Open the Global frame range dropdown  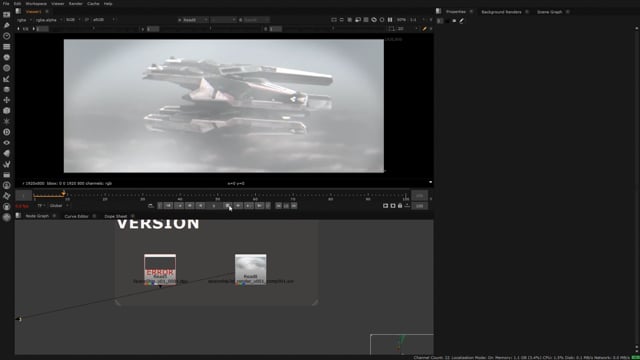coord(59,206)
